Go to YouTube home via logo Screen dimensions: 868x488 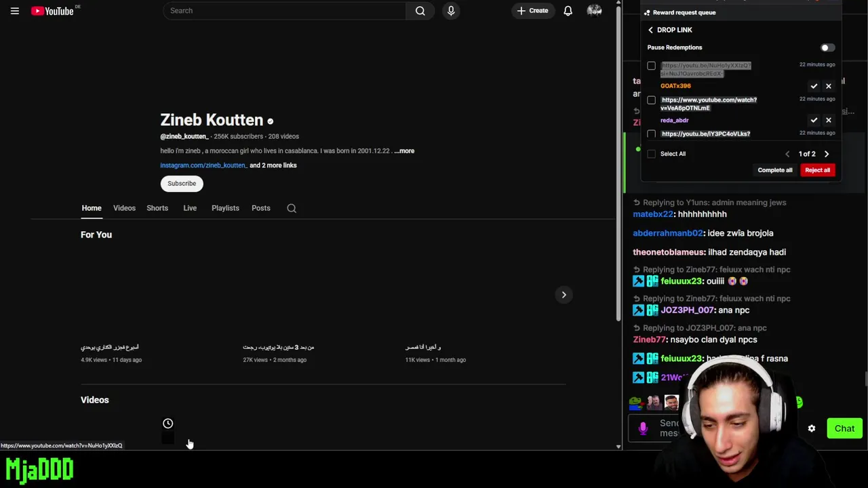point(52,11)
